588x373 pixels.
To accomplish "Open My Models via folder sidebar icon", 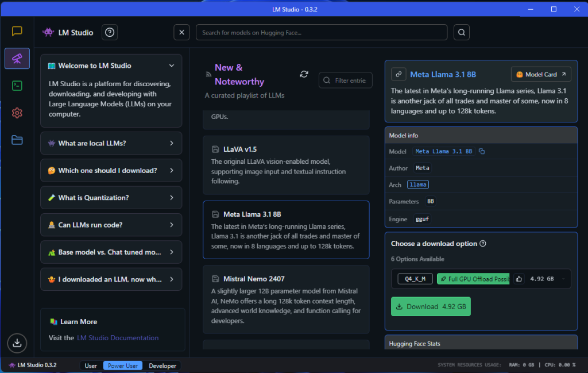I will tap(17, 140).
